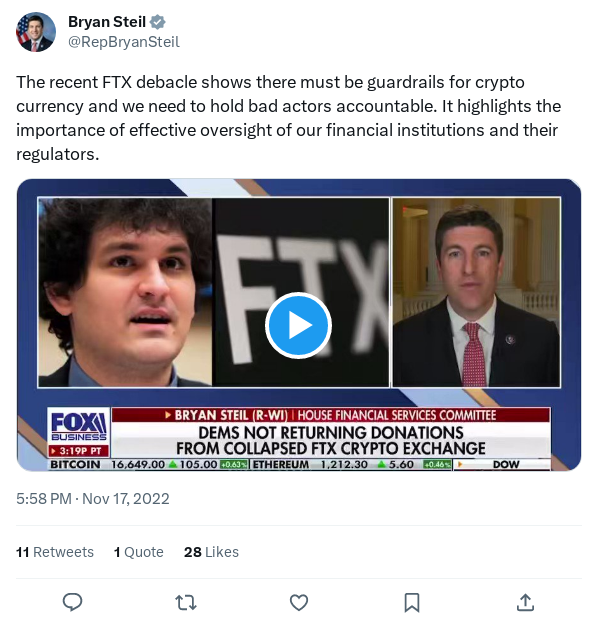View the 11 Retweets list

click(55, 552)
